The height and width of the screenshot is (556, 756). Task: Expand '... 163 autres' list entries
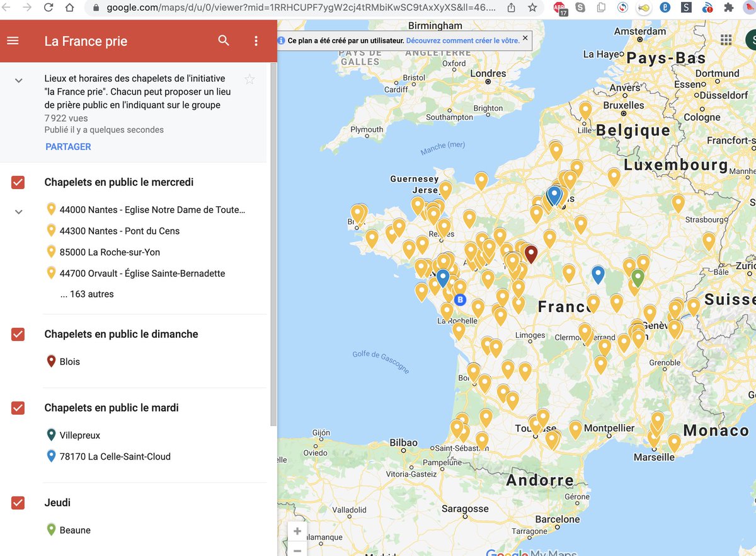(87, 294)
